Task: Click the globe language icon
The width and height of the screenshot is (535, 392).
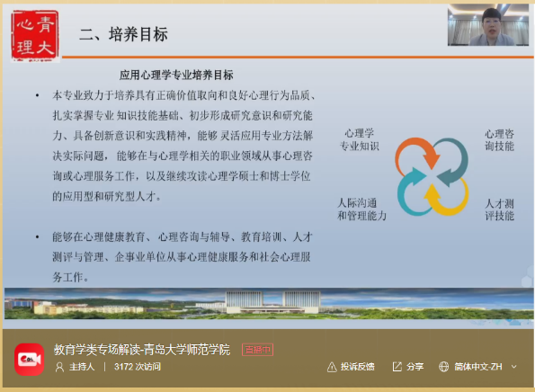Action: tap(443, 367)
